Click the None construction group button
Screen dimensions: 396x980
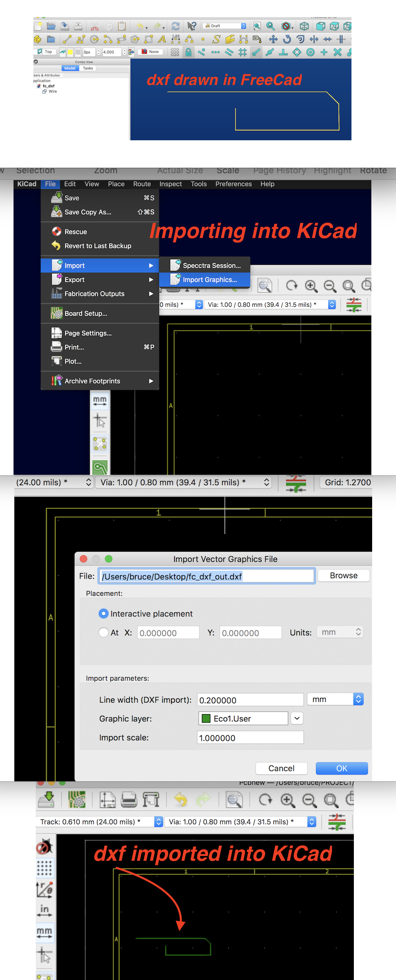click(150, 52)
